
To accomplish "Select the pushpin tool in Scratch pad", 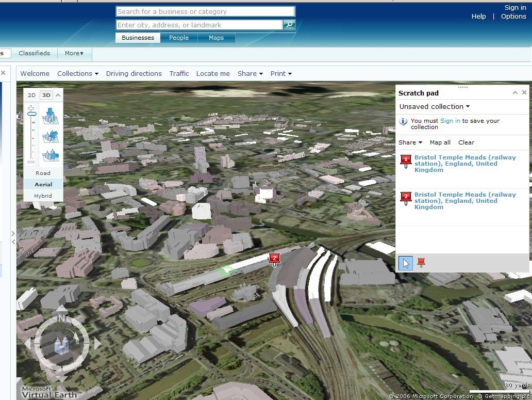I will click(x=421, y=262).
